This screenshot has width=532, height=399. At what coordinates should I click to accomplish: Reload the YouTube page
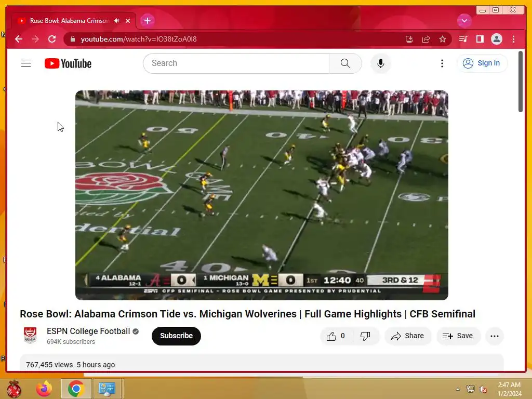coord(52,39)
